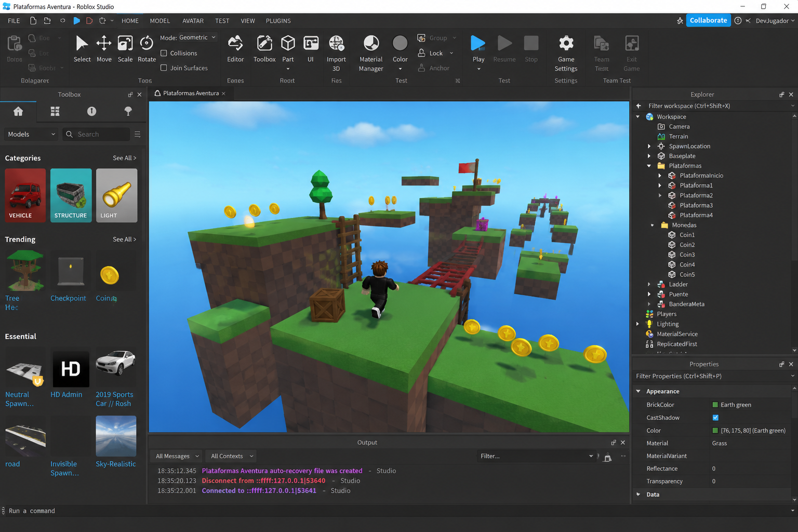This screenshot has height=532, width=798.
Task: Open Toolbox inventory grid tab
Action: tap(55, 111)
